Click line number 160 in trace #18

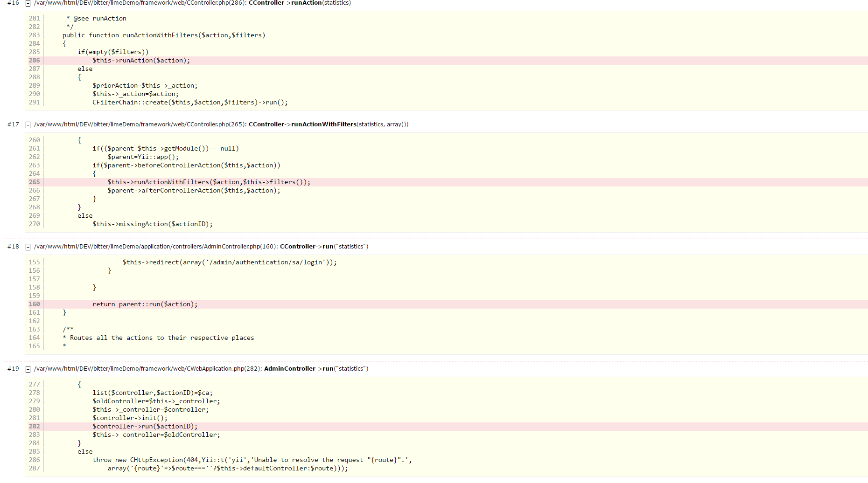pos(35,304)
